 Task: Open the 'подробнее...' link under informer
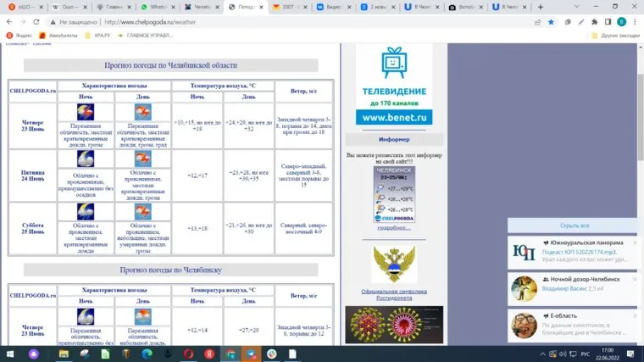(x=394, y=227)
